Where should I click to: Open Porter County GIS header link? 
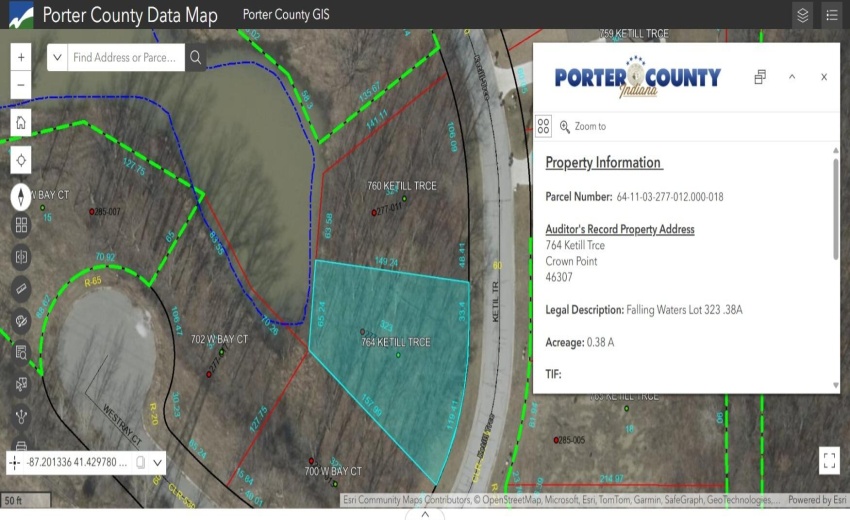[286, 15]
